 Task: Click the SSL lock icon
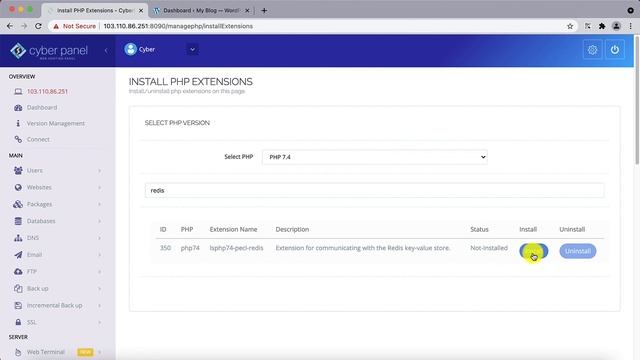click(18, 322)
